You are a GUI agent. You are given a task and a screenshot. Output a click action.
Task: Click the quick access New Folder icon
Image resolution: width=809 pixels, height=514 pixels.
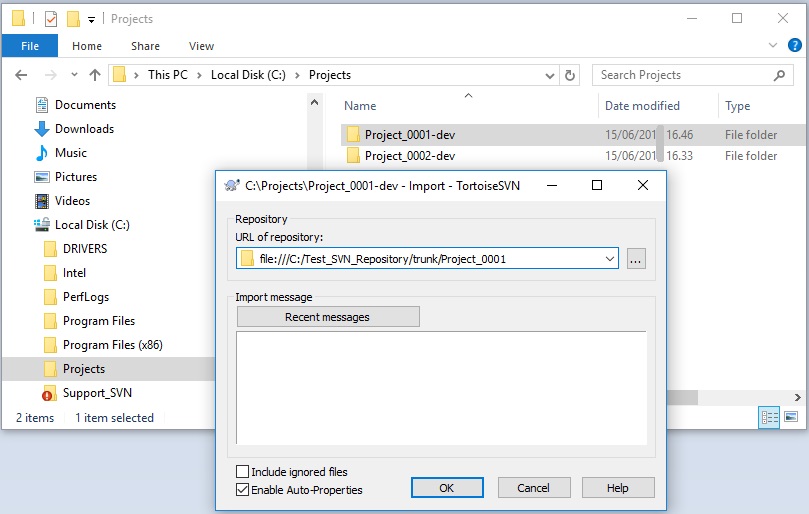[x=73, y=19]
